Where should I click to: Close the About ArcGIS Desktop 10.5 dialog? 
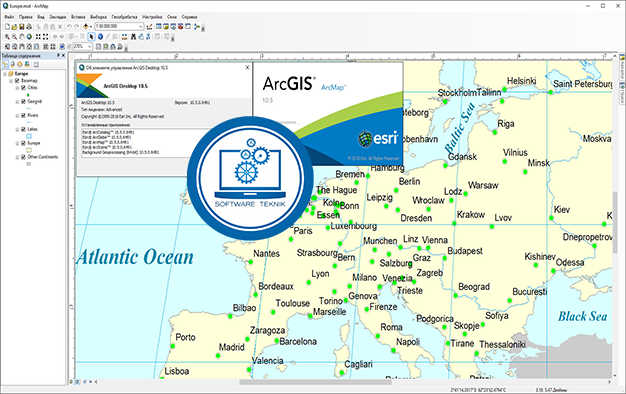(x=247, y=67)
